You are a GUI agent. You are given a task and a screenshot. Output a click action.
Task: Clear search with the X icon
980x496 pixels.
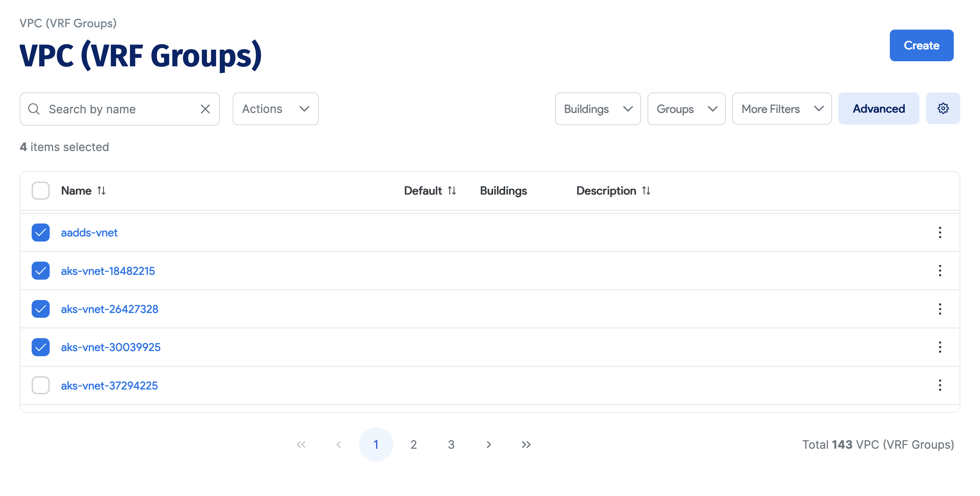pos(205,109)
